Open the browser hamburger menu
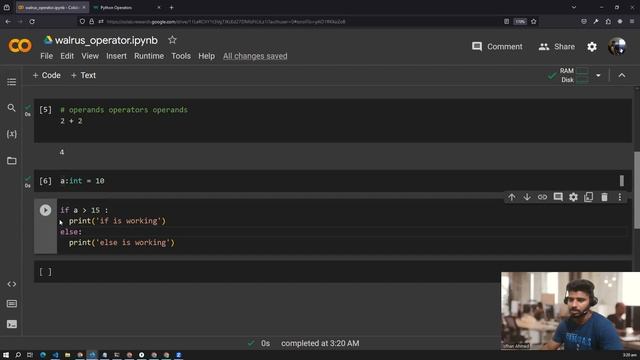This screenshot has height=360, width=640. [632, 21]
